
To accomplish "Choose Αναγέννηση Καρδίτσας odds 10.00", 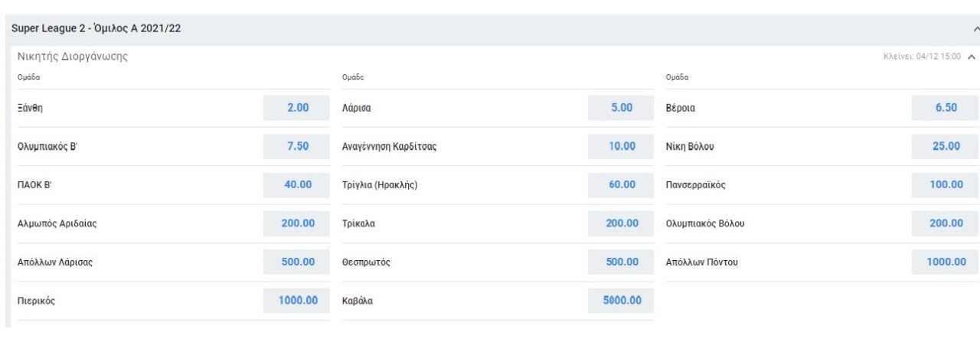I will [x=621, y=146].
